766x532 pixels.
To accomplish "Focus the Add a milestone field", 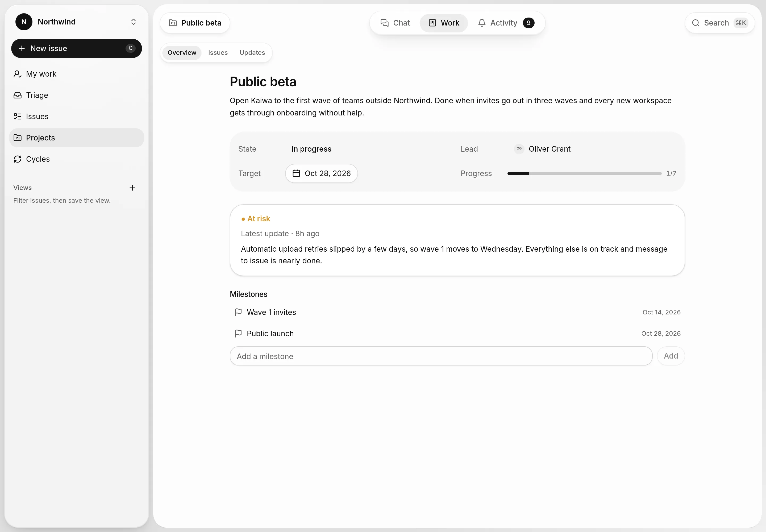I will tap(441, 356).
